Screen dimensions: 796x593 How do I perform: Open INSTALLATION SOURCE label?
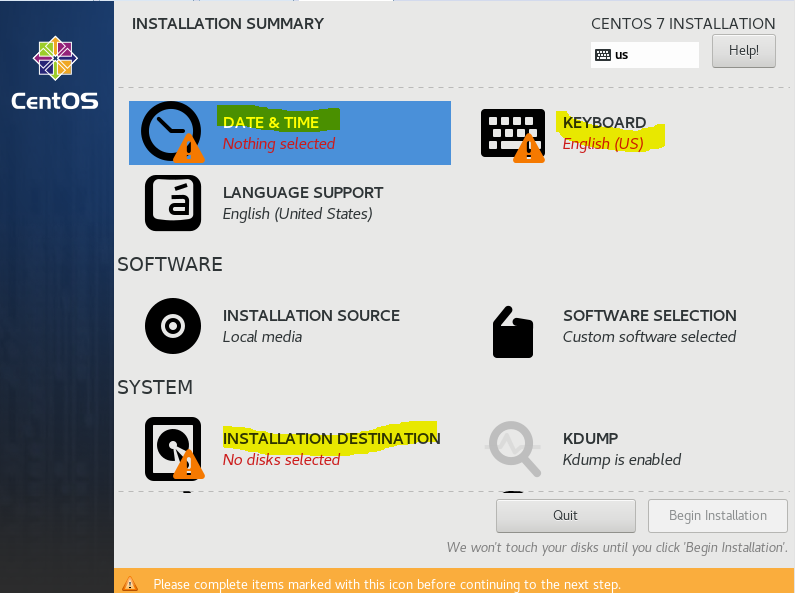point(311,315)
